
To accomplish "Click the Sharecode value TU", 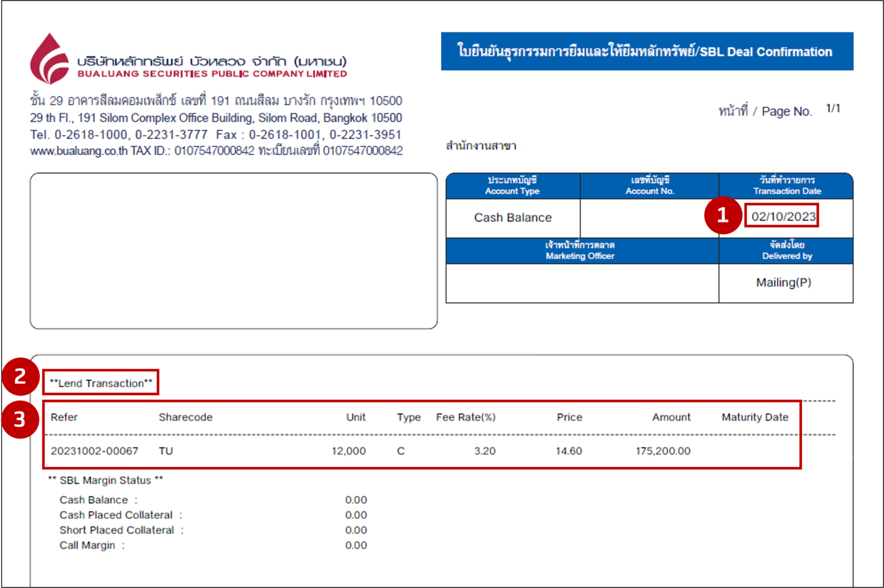I will pyautogui.click(x=166, y=451).
